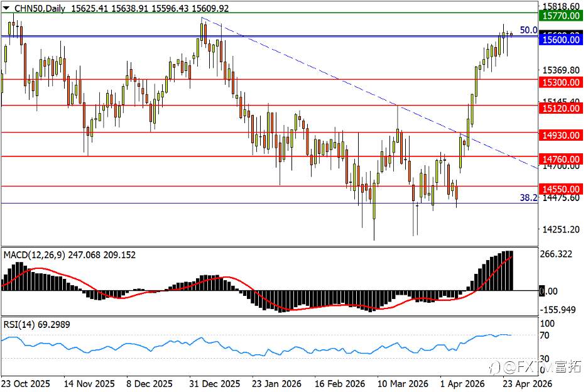Click the RSI 70 level scale label
588x392 pixels.
click(544, 335)
